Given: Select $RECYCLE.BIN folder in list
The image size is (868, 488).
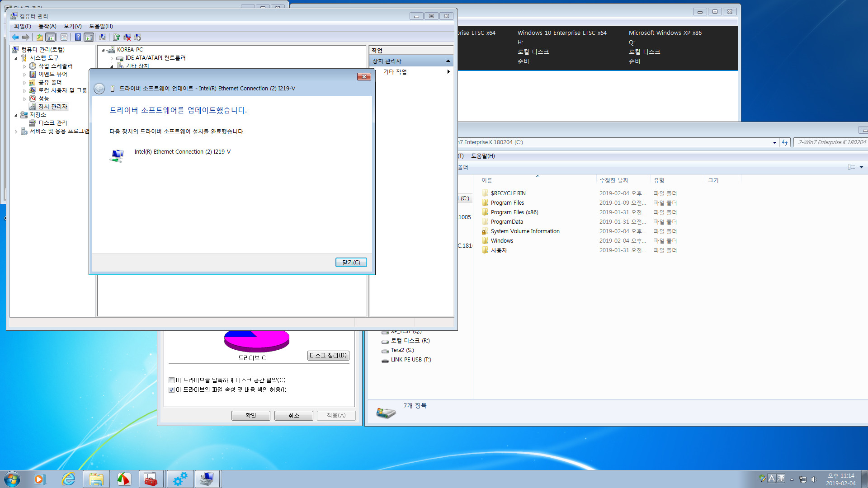Looking at the screenshot, I should click(x=508, y=193).
